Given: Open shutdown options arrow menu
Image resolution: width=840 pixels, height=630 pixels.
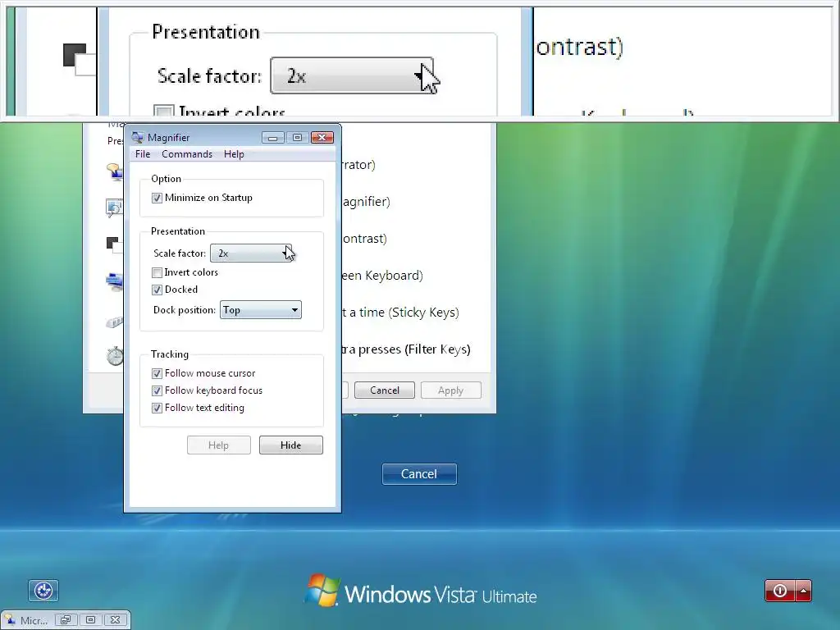Looking at the screenshot, I should [804, 591].
